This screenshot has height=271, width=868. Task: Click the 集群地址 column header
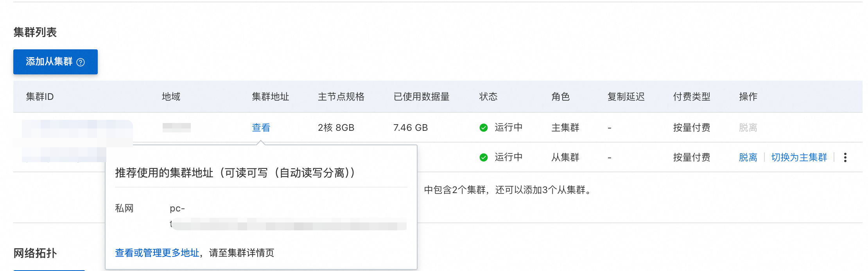[270, 97]
